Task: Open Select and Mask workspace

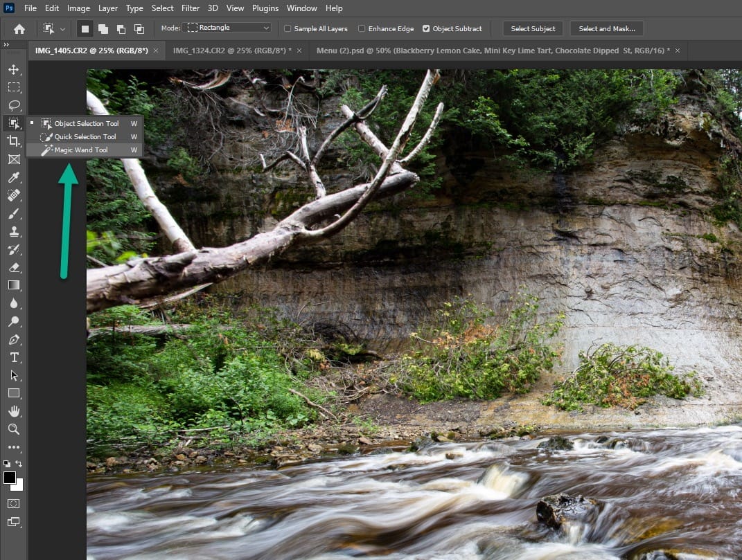Action: click(x=606, y=28)
